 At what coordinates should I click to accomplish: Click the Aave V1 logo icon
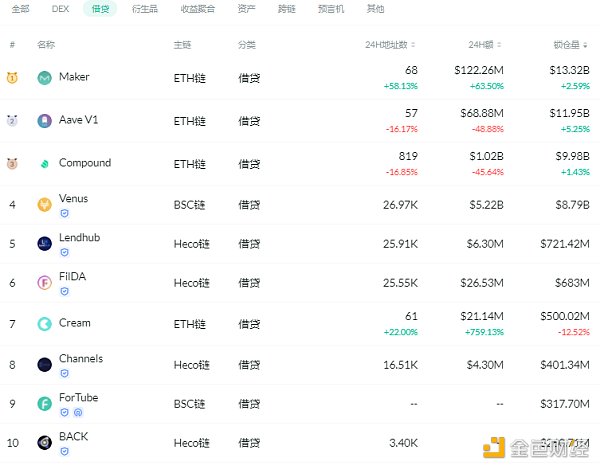click(x=44, y=121)
